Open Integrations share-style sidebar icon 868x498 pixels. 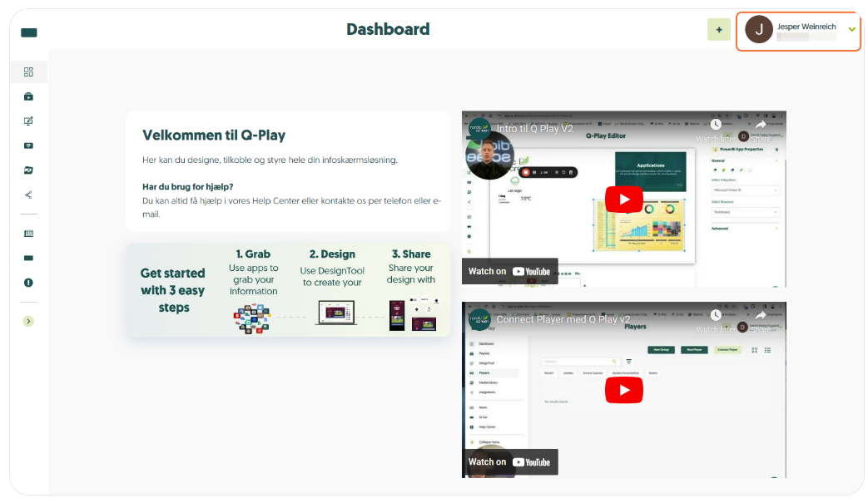pyautogui.click(x=28, y=195)
